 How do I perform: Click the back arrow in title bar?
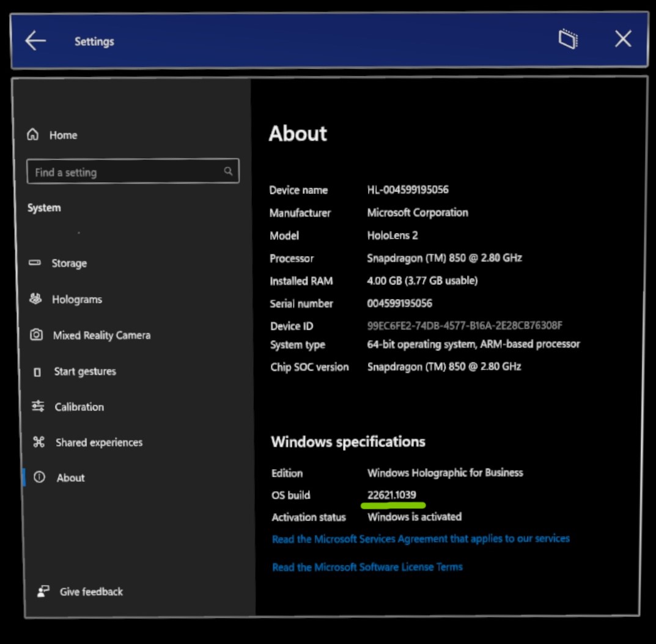click(x=35, y=41)
